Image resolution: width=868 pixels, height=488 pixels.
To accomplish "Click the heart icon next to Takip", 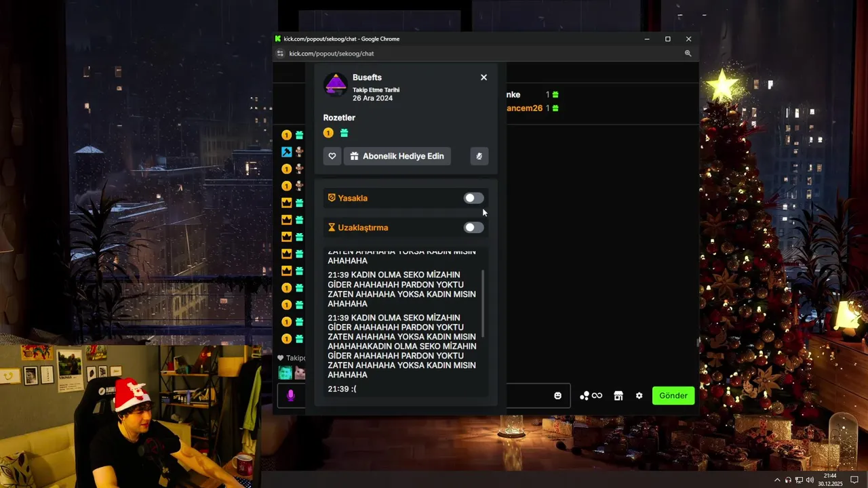I will click(x=280, y=358).
